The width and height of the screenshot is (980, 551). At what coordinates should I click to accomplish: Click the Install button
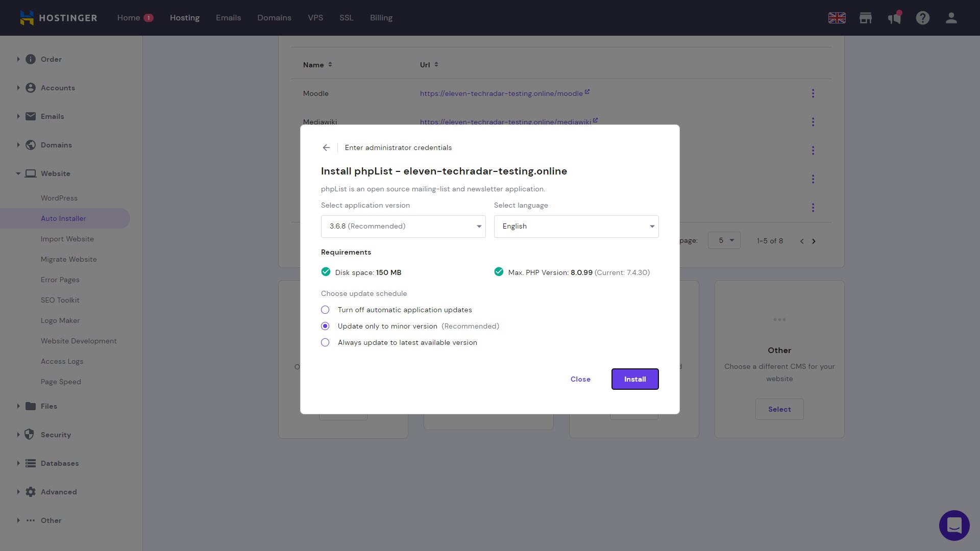click(635, 379)
